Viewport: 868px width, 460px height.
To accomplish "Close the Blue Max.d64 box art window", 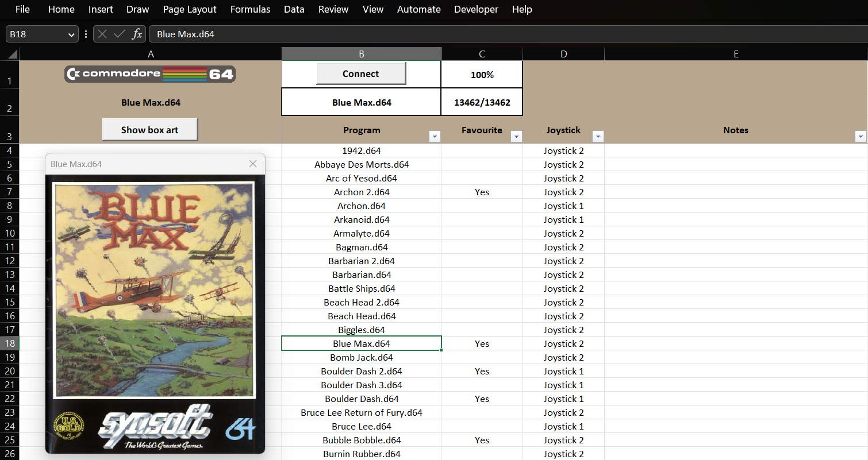I will tap(253, 164).
